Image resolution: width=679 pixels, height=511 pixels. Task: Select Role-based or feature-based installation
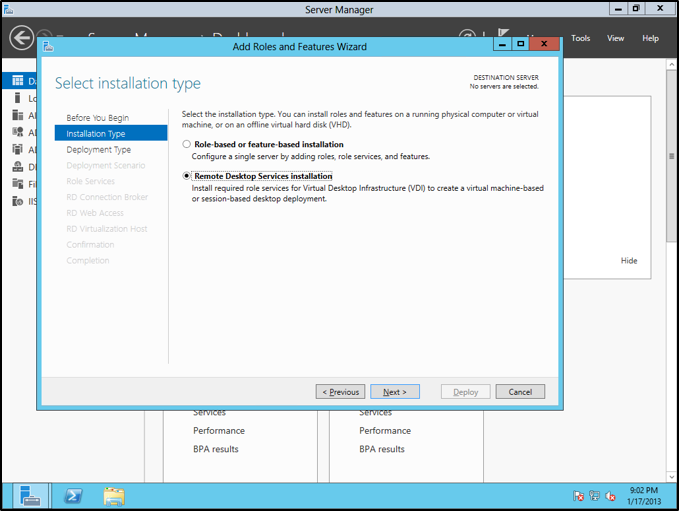186,145
